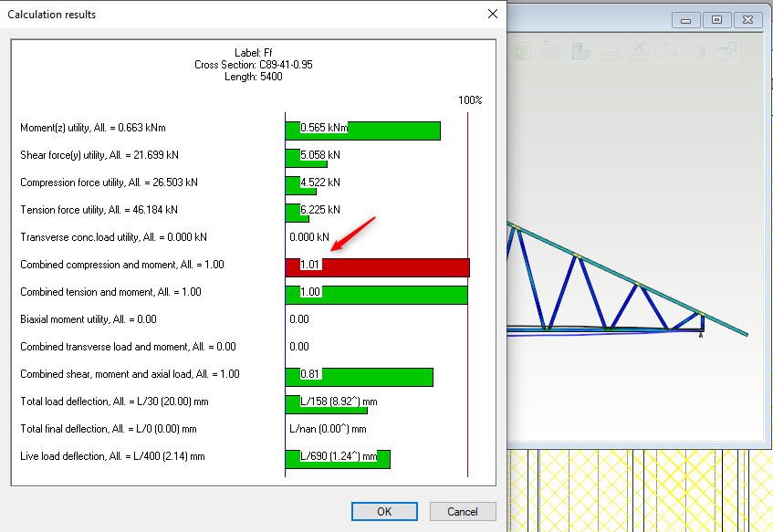Click the Live load deflection bar
Screen dimensions: 773x532
tap(338, 459)
